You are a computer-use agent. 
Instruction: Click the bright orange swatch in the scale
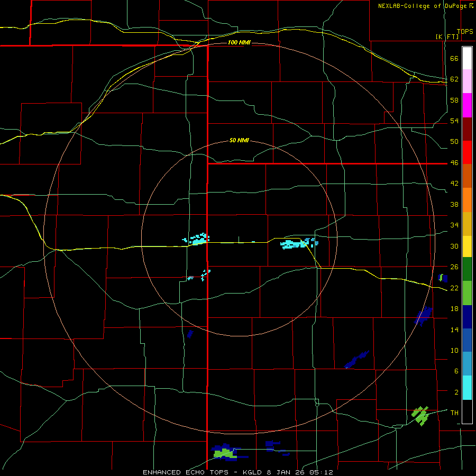pyautogui.click(x=467, y=200)
